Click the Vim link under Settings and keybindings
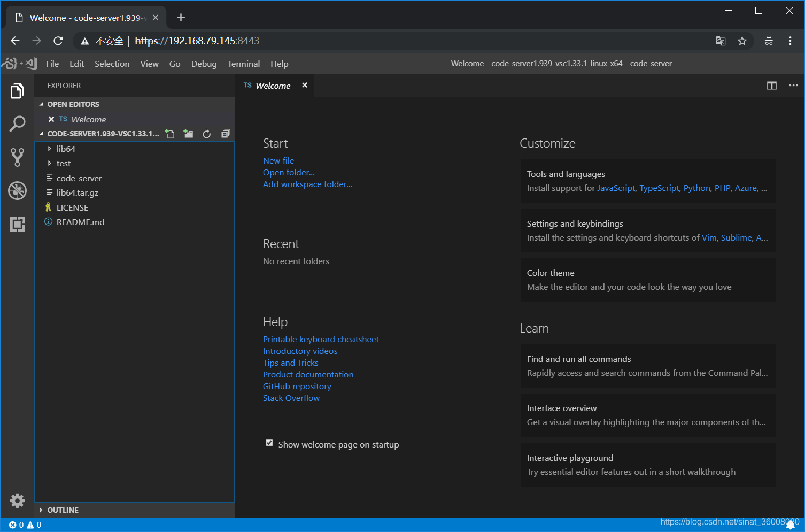The height and width of the screenshot is (532, 805). 709,238
